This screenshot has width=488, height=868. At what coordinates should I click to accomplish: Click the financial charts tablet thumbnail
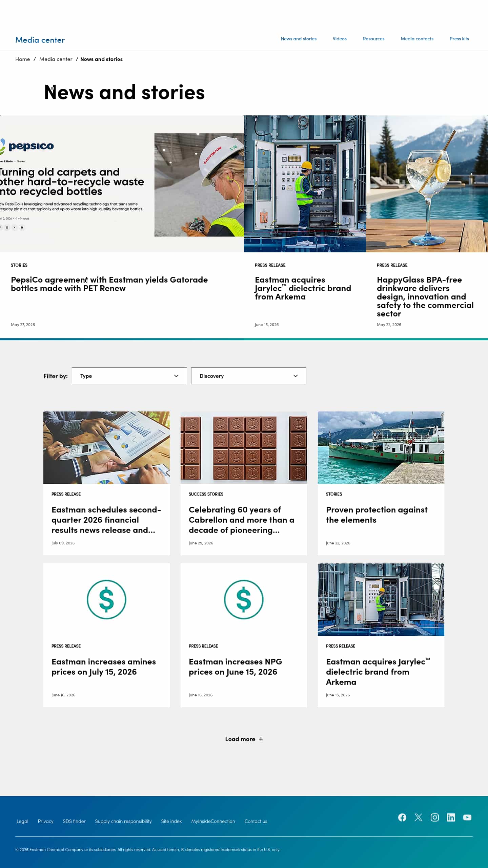106,448
